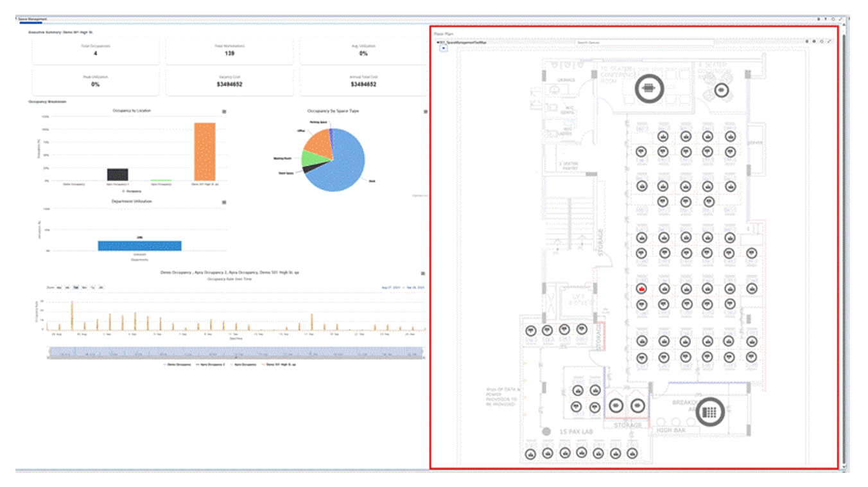
Task: Open the Occupancy by Space Type chart menu
Action: click(x=425, y=111)
